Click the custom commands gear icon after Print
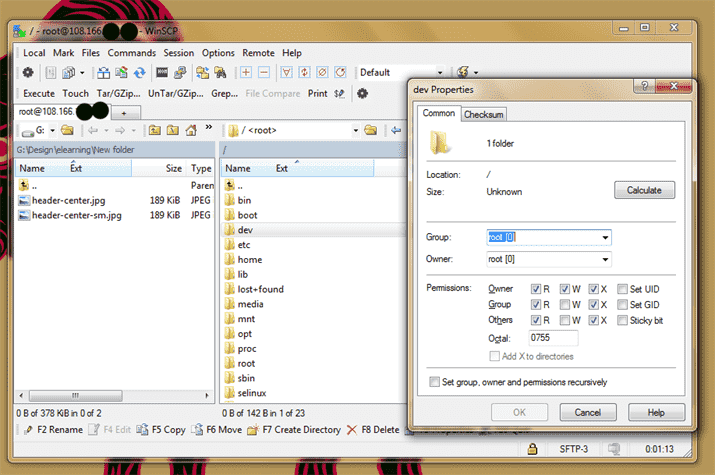Image resolution: width=715 pixels, height=475 pixels. (x=363, y=93)
